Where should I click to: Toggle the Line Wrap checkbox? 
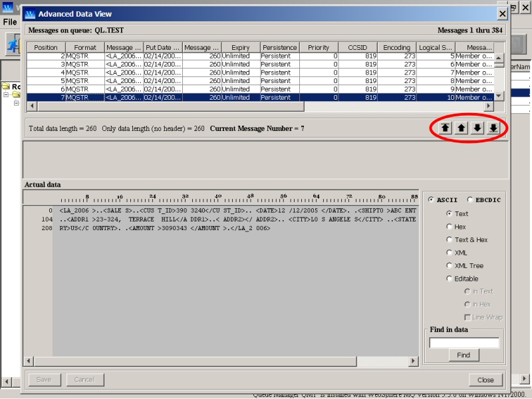click(x=467, y=317)
